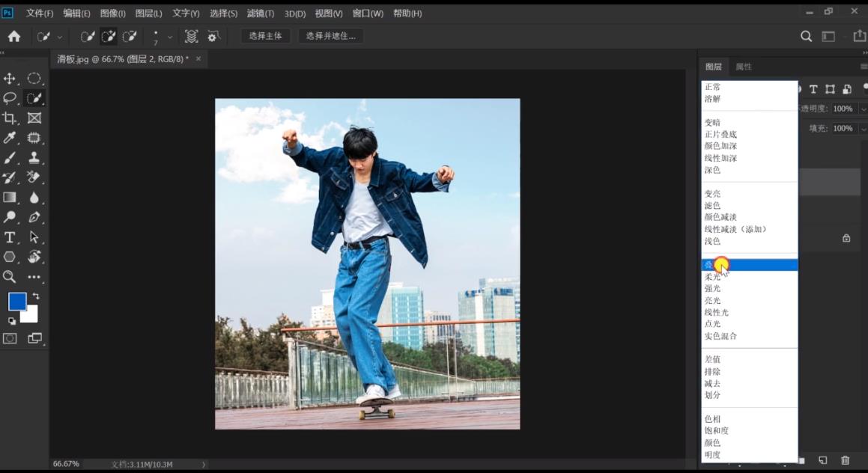Select the Path Selection tool
Image resolution: width=868 pixels, height=473 pixels.
pyautogui.click(x=34, y=237)
